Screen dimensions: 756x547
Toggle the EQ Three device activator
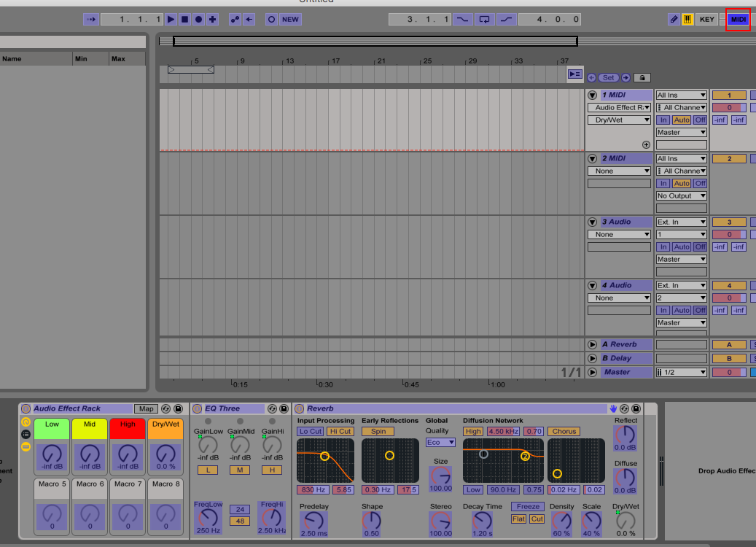[x=197, y=409]
